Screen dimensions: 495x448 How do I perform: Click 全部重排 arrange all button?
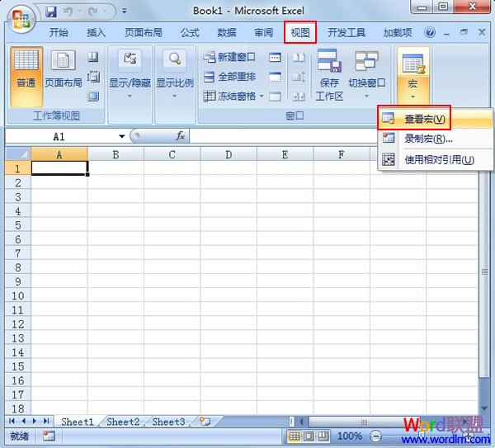click(x=230, y=77)
